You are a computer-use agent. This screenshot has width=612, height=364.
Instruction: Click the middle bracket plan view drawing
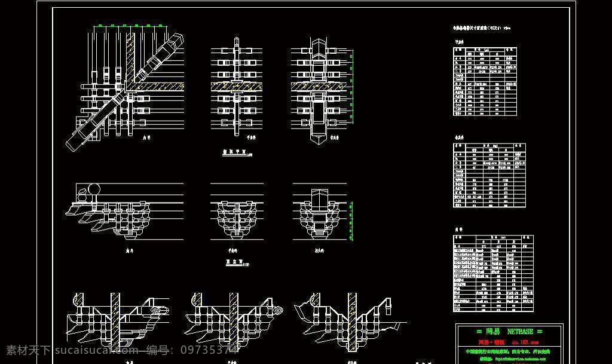click(237, 87)
